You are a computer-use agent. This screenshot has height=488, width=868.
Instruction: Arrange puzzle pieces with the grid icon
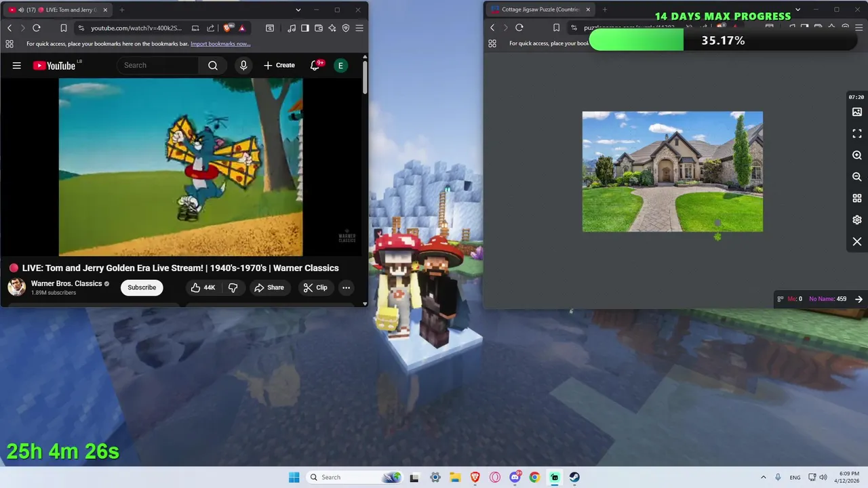(x=857, y=199)
